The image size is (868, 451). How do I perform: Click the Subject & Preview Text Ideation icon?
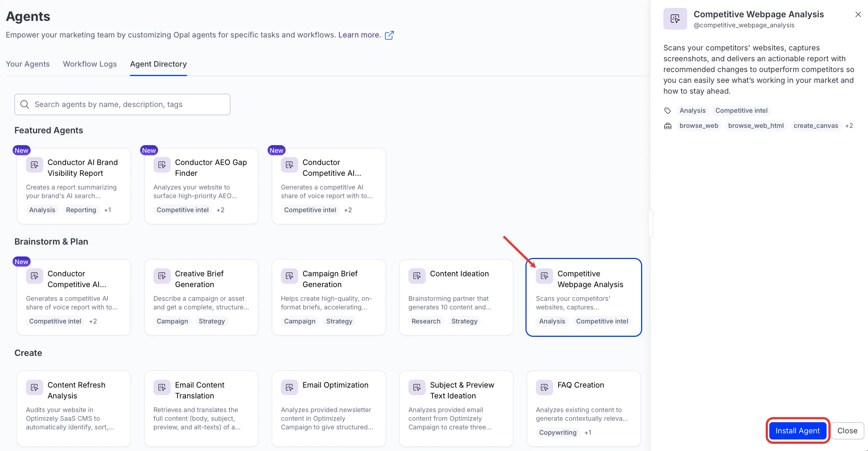pos(417,388)
